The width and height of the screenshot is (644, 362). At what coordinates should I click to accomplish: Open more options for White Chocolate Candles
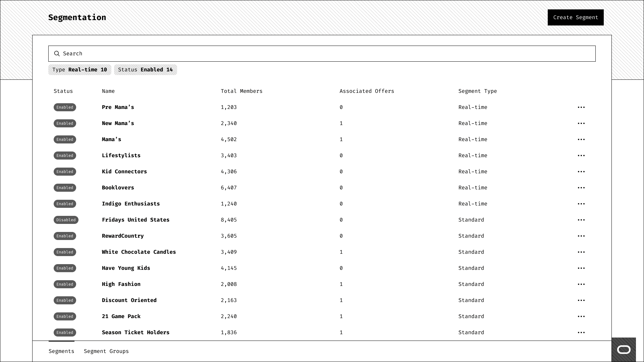pos(581,252)
